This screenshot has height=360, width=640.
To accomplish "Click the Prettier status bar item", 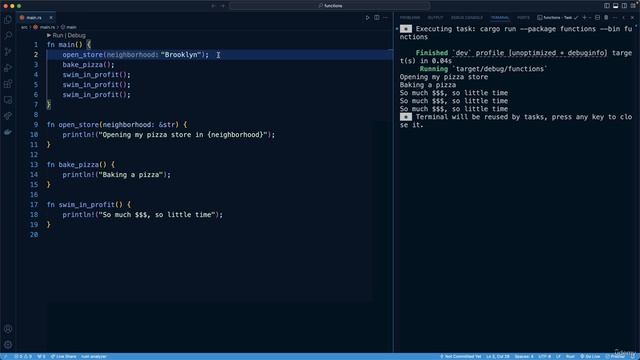I will click(615, 356).
